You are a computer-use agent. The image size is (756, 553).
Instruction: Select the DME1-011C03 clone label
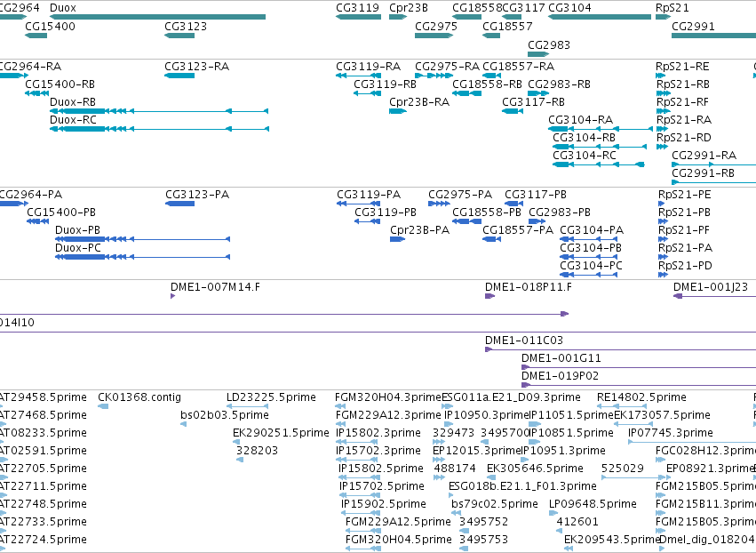click(524, 341)
